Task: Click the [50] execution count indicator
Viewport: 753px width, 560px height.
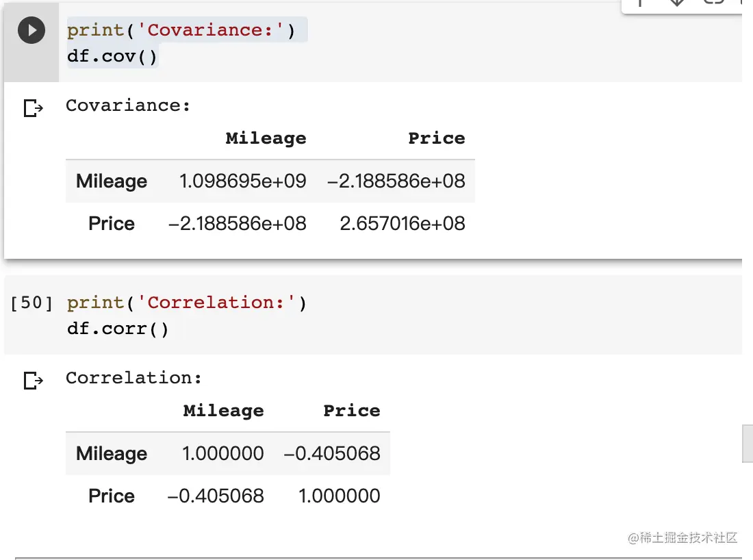Action: (x=31, y=303)
